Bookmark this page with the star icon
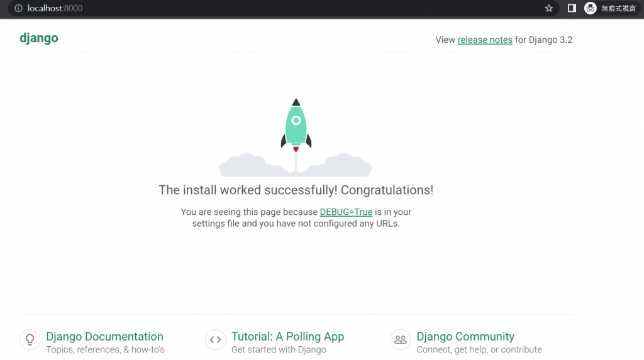The width and height of the screenshot is (644, 360). (x=548, y=8)
